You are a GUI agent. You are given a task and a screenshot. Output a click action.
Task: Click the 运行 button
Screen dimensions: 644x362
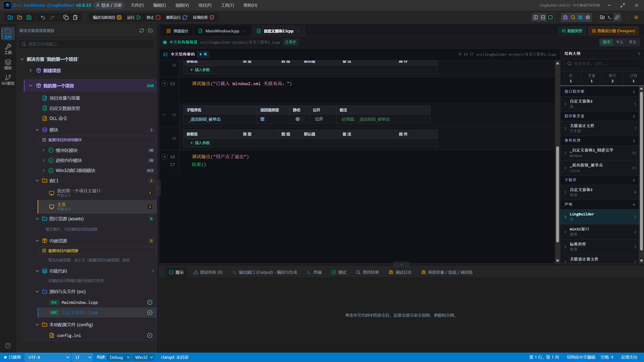(x=134, y=17)
